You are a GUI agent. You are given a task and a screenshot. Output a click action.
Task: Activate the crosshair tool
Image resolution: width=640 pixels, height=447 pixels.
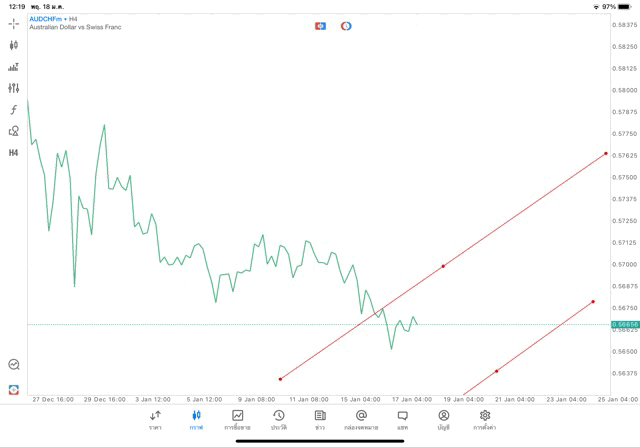[x=14, y=23]
